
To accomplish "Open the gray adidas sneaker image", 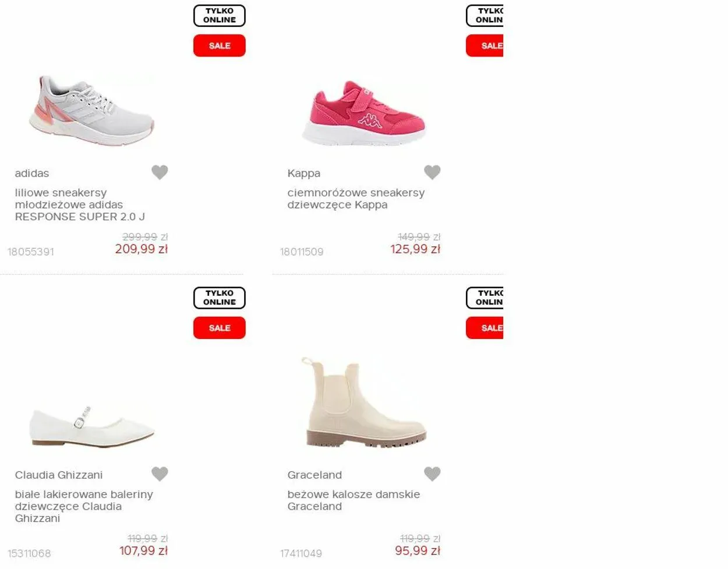I will pos(92,111).
